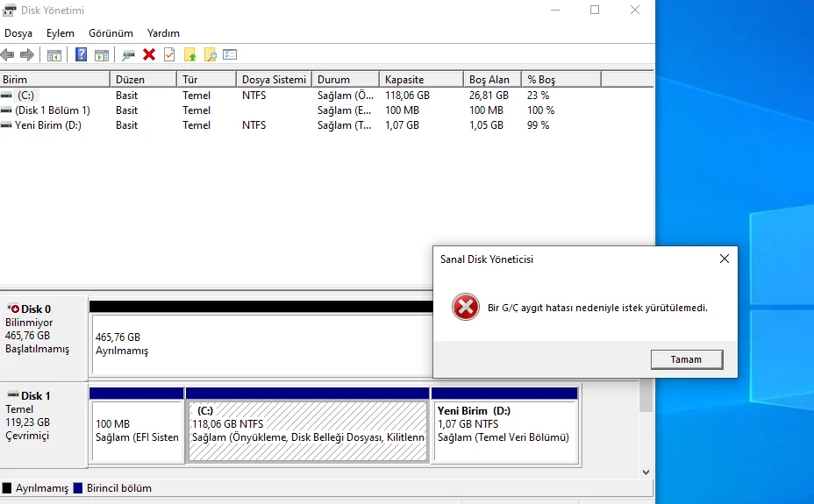
Task: Click the Başlatılmamış label under Disk 0
Action: (x=38, y=349)
